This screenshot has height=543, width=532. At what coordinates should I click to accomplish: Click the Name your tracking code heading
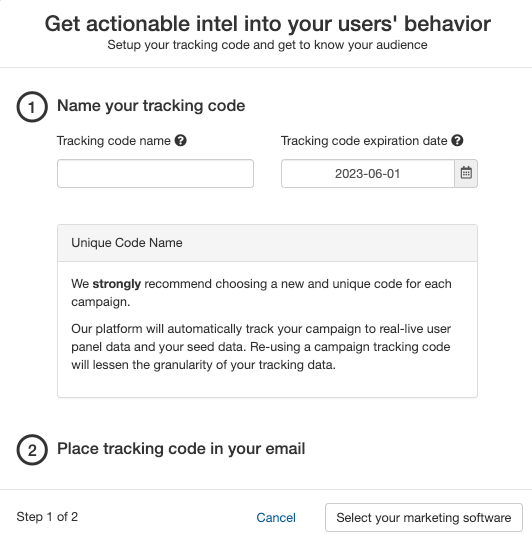tap(151, 106)
